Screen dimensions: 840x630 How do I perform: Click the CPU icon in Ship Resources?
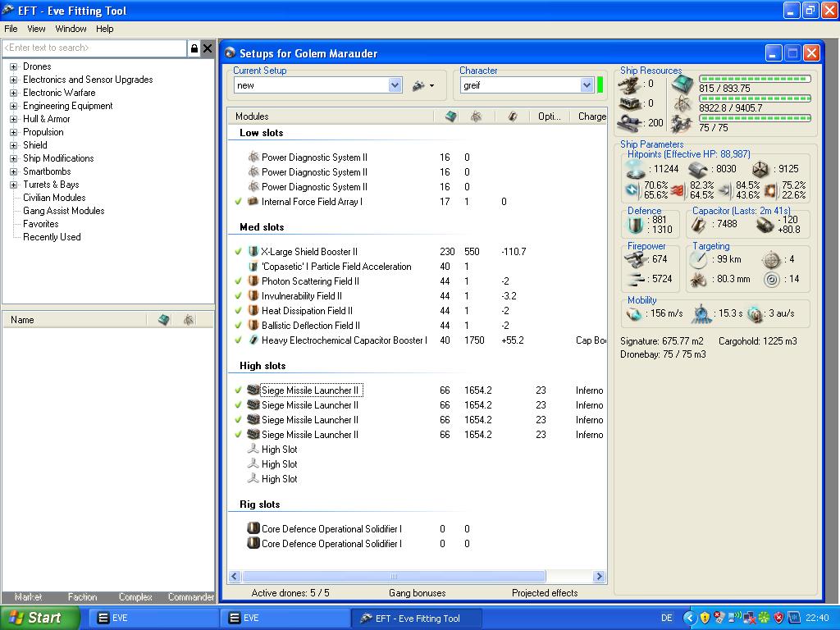(x=682, y=84)
